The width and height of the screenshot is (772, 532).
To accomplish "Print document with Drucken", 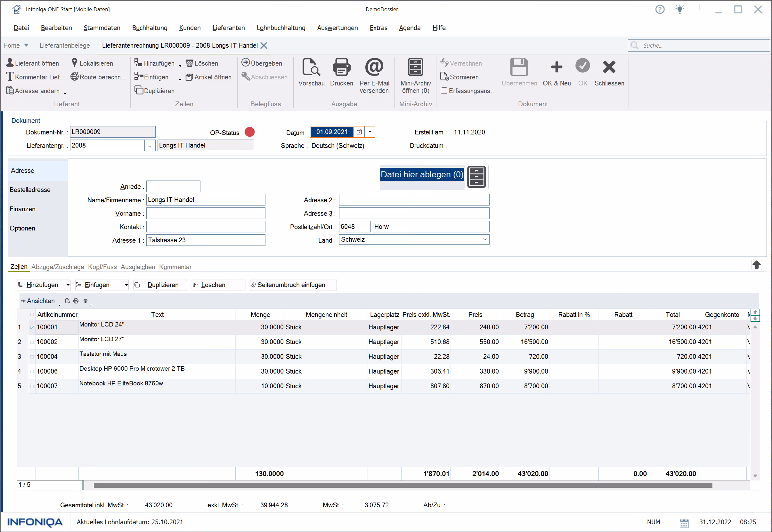I will click(341, 72).
